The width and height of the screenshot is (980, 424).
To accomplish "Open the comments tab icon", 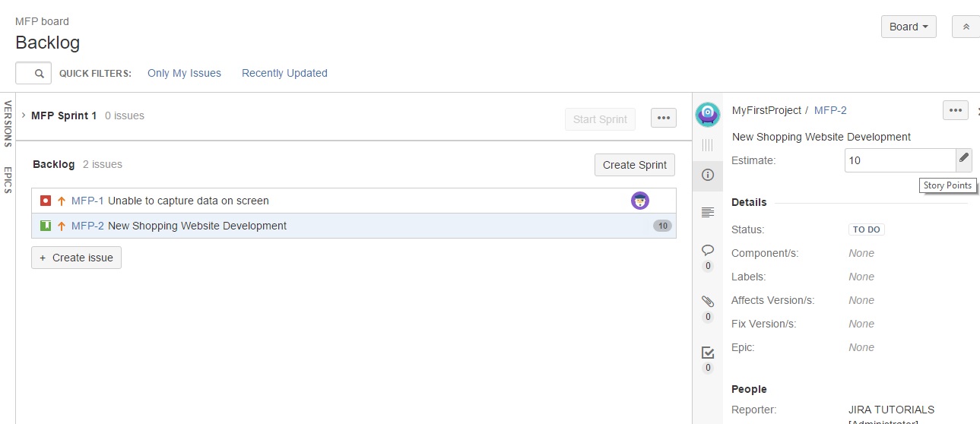I will coord(708,249).
